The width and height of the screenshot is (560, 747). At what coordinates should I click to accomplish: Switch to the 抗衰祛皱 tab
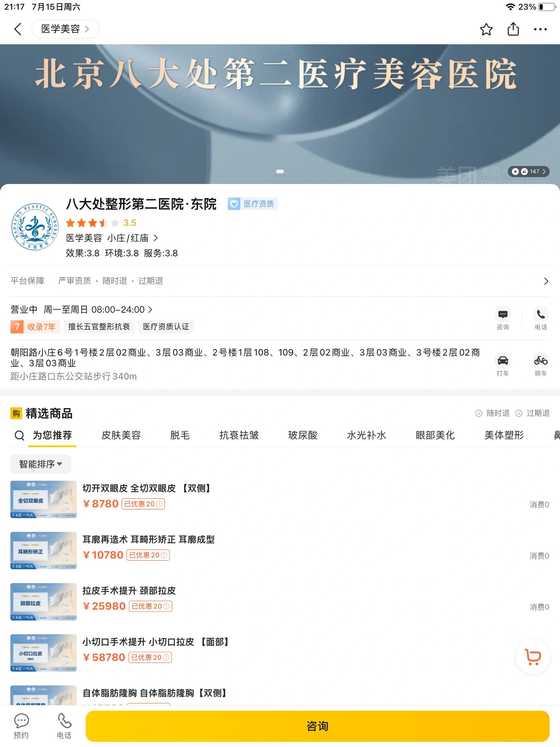[239, 435]
